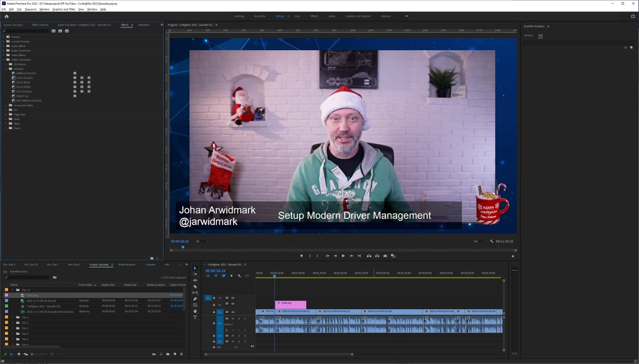This screenshot has height=364, width=639.
Task: Go to Out point in Program monitor
Action: pyautogui.click(x=359, y=256)
